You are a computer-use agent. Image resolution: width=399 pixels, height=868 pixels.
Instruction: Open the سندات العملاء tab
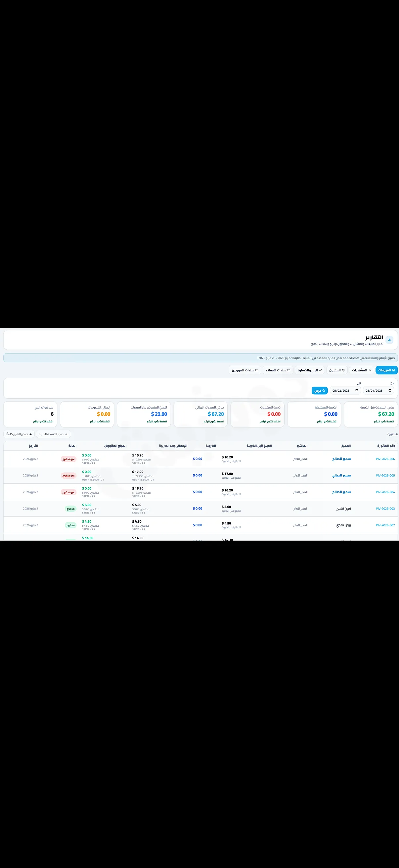pos(278,370)
